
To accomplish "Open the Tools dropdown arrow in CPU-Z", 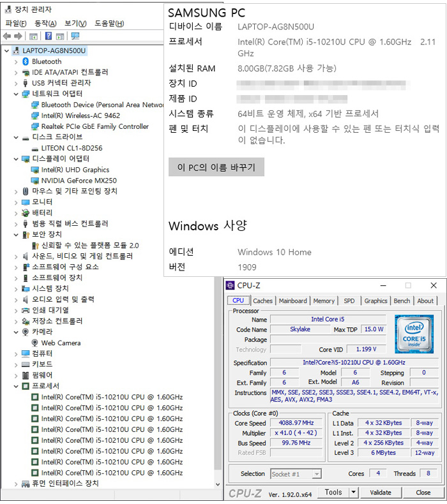I will click(x=353, y=492).
